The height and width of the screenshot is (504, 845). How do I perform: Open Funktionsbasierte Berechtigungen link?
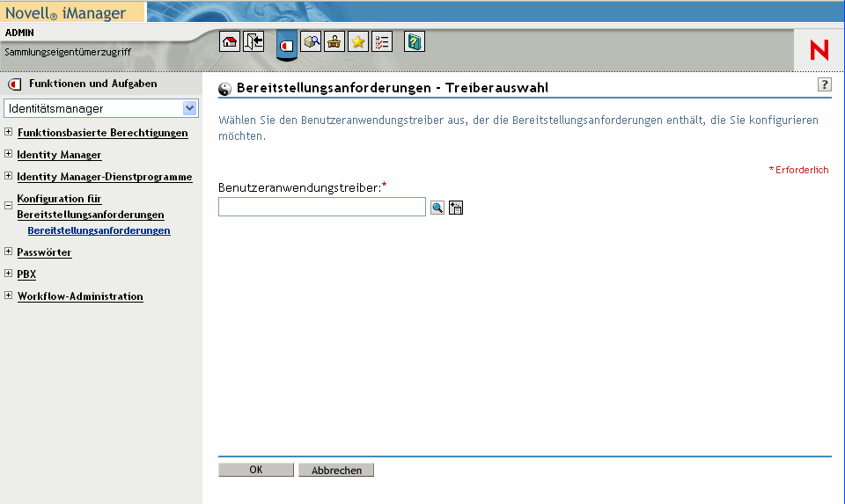coord(102,133)
